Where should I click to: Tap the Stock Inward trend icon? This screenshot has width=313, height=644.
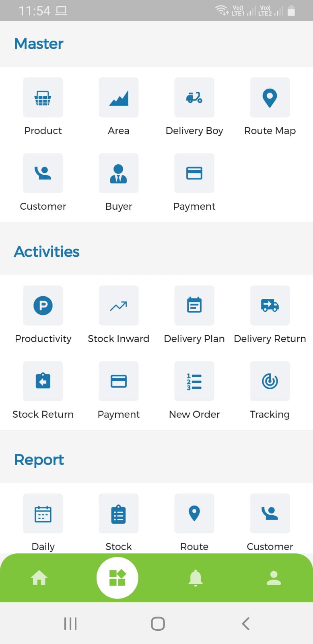click(x=119, y=305)
